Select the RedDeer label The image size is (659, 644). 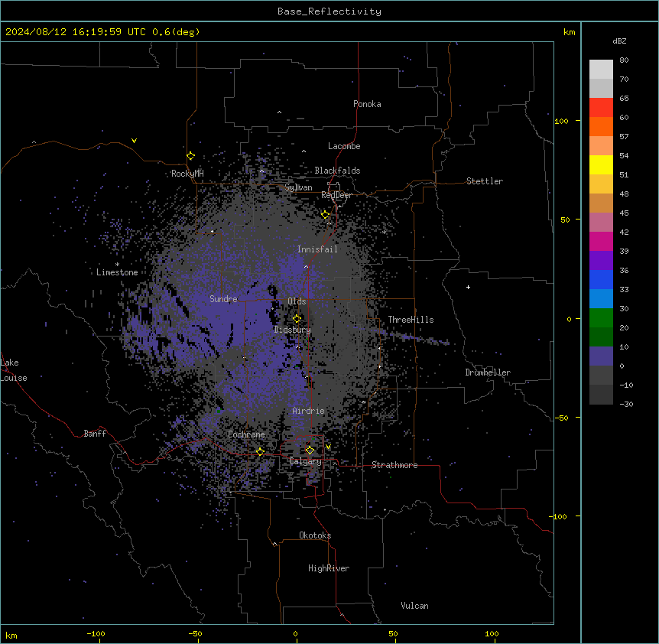click(x=336, y=195)
